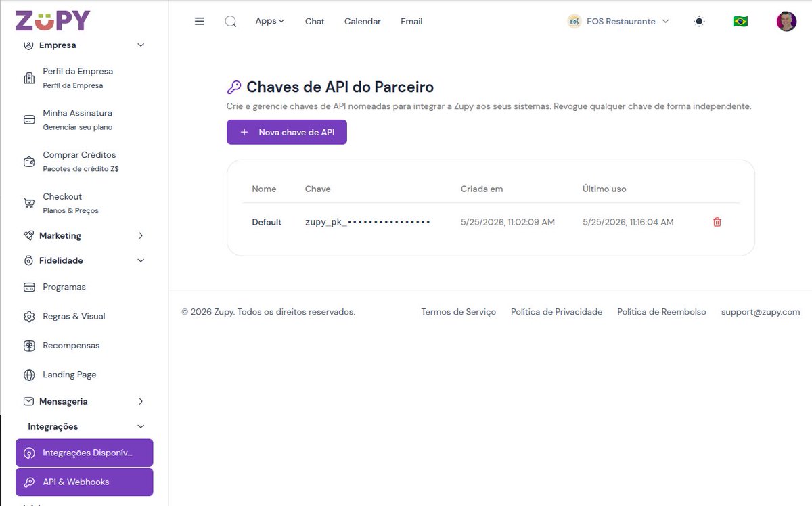Image resolution: width=812 pixels, height=506 pixels.
Task: Click the Zupy logo
Action: tap(53, 21)
